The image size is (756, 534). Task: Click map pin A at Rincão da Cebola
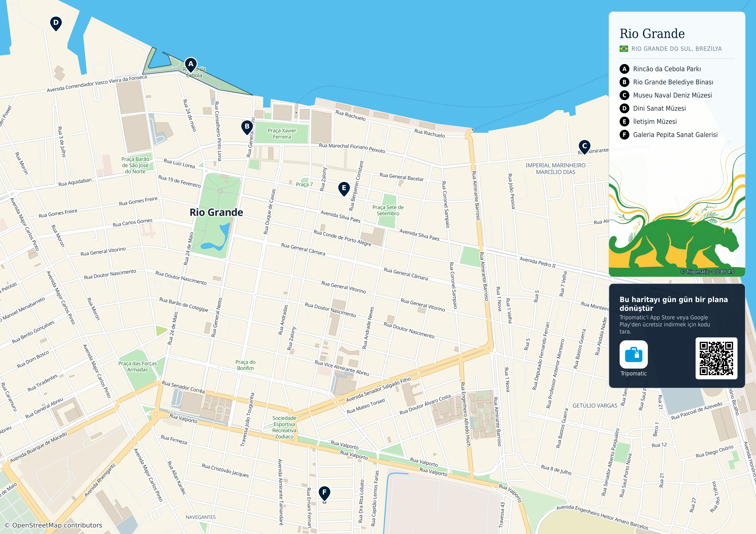[x=191, y=65]
